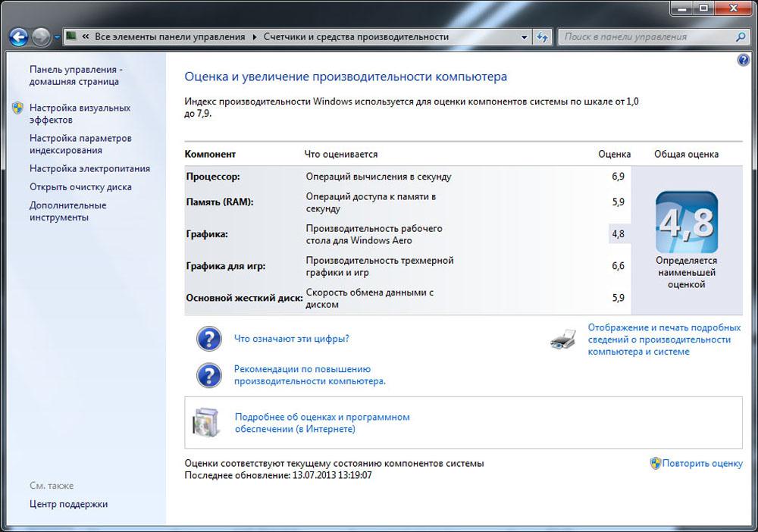Click the printer icon for detailed report
Image resolution: width=758 pixels, height=532 pixels.
[x=563, y=340]
